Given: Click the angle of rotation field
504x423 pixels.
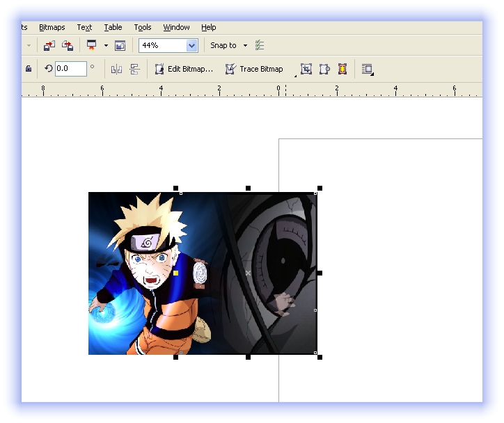Looking at the screenshot, I should coord(71,68).
